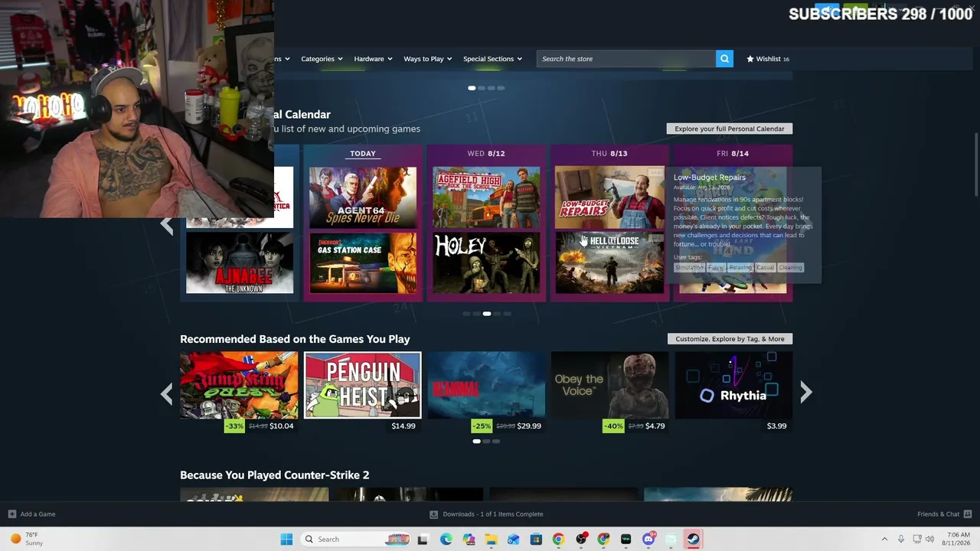This screenshot has height=551, width=980.
Task: Open the Ways to Play dropdown
Action: (427, 59)
